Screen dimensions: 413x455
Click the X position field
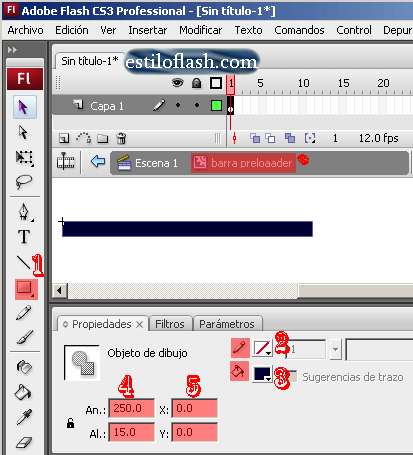click(195, 408)
